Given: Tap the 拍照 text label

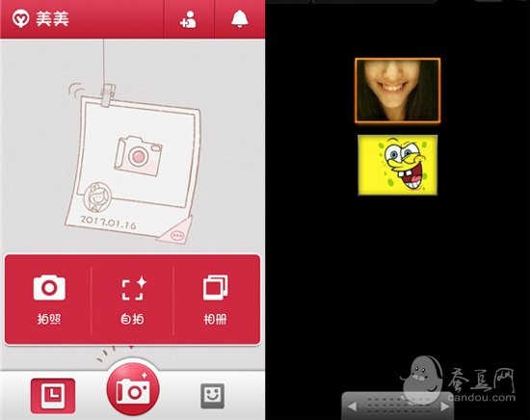Looking at the screenshot, I should (x=49, y=319).
